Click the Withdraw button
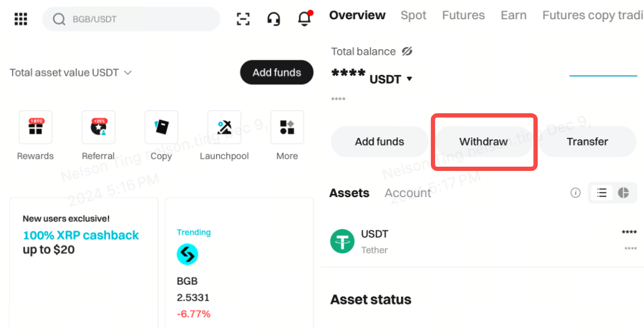The image size is (644, 328). (x=483, y=142)
